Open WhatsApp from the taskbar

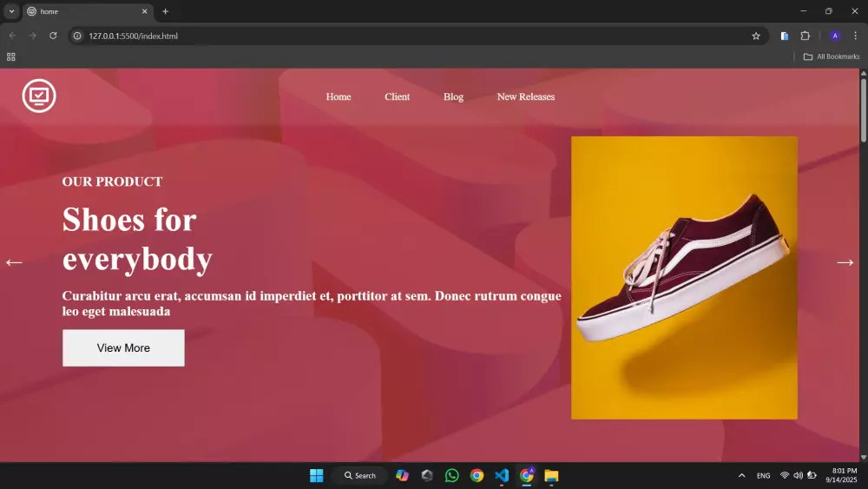coord(451,476)
